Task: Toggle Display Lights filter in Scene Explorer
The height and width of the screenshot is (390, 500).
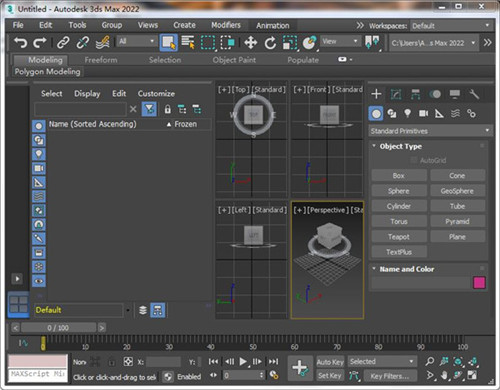Action: (x=39, y=154)
